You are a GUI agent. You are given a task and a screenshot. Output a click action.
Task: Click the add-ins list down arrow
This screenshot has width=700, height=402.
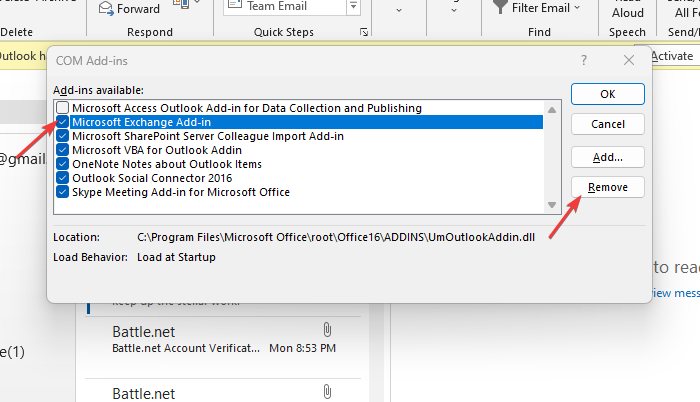click(x=552, y=205)
